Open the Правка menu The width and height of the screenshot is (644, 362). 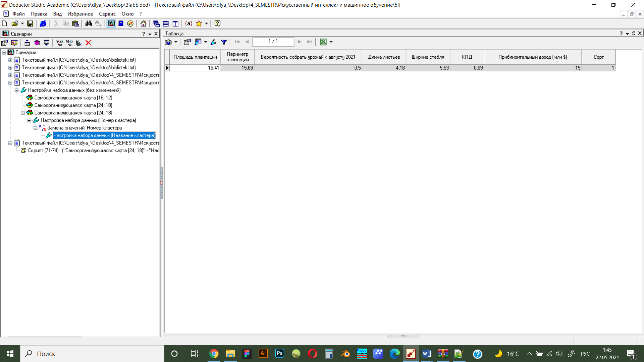(39, 14)
